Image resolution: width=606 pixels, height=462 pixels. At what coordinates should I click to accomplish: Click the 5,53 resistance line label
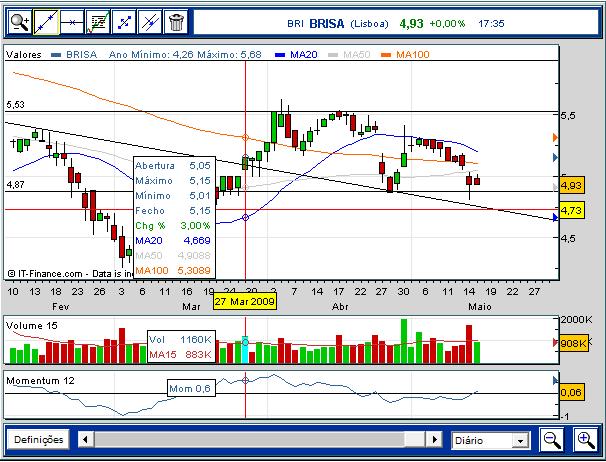point(15,105)
